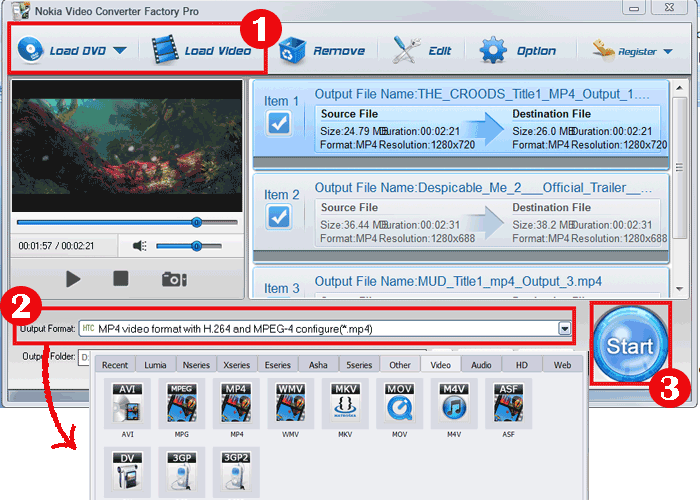
Task: Switch to the Eseries tab
Action: coord(278,365)
